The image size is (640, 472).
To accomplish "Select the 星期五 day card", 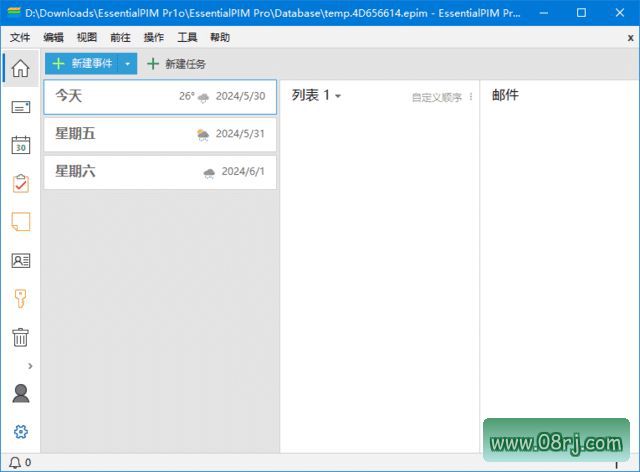I will [160, 134].
